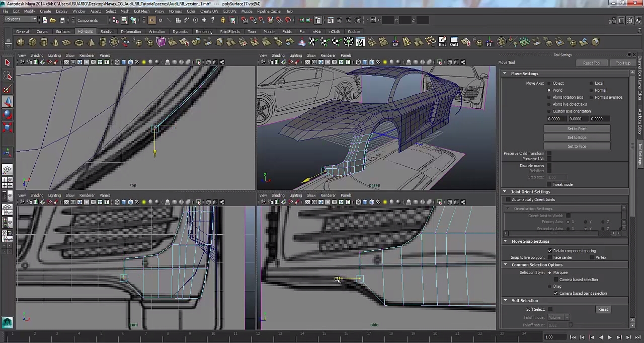Select Object move axis radio button

tap(549, 83)
